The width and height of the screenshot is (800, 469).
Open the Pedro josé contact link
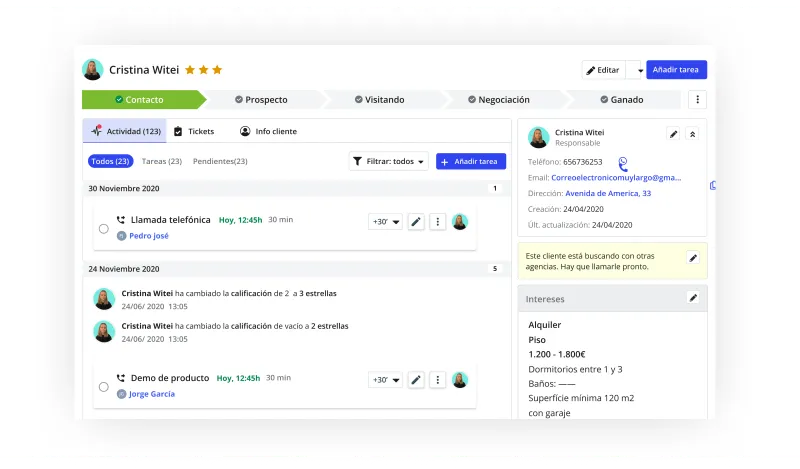[x=148, y=236]
